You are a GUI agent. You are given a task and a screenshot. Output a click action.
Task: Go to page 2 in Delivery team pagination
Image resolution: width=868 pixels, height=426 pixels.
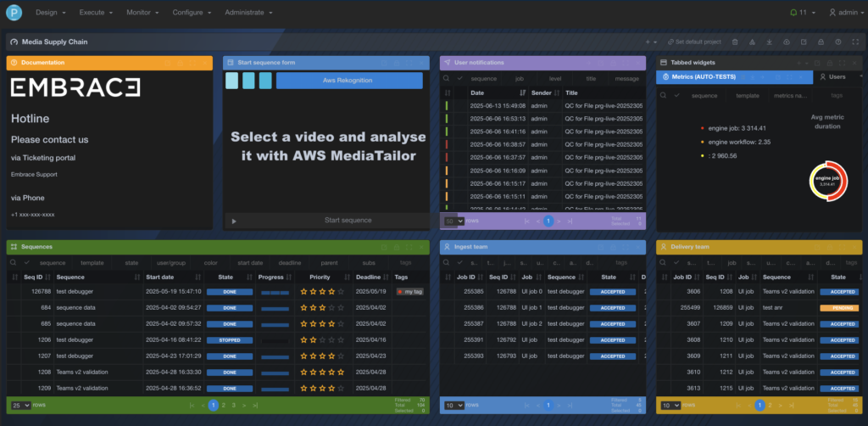click(x=770, y=406)
